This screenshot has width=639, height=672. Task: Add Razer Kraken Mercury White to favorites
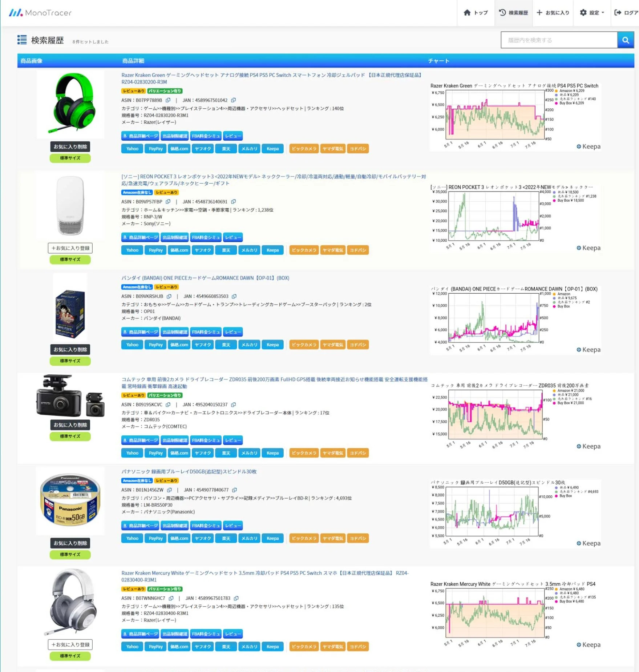[x=70, y=644]
